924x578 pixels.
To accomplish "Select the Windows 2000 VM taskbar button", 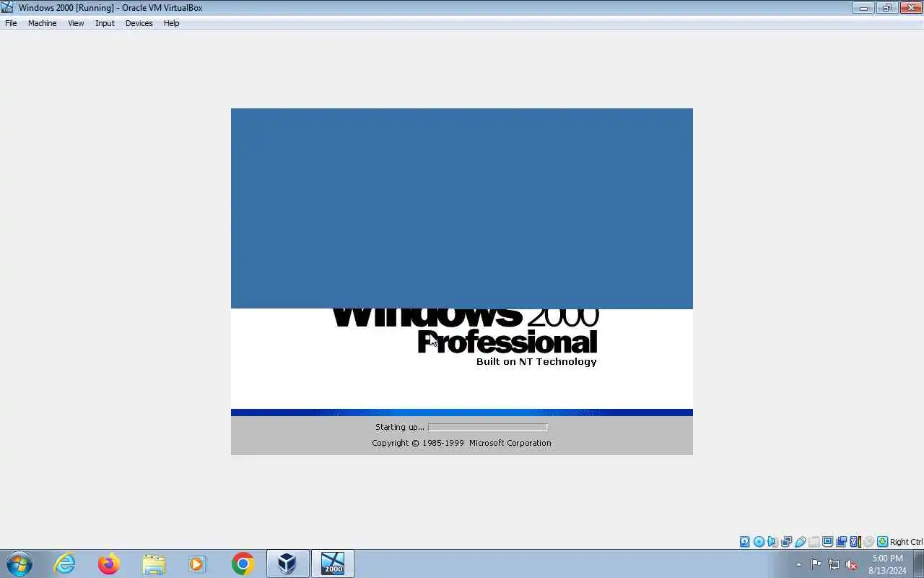I will 333,564.
